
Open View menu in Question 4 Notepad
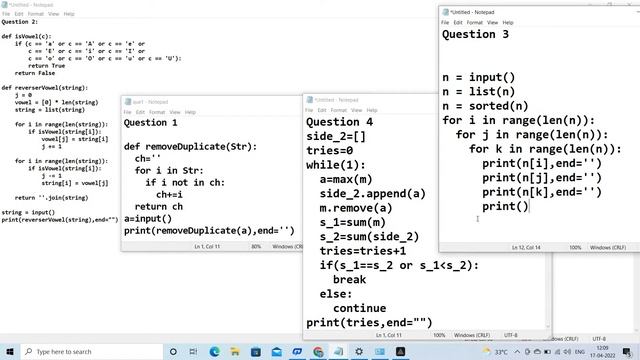356,110
